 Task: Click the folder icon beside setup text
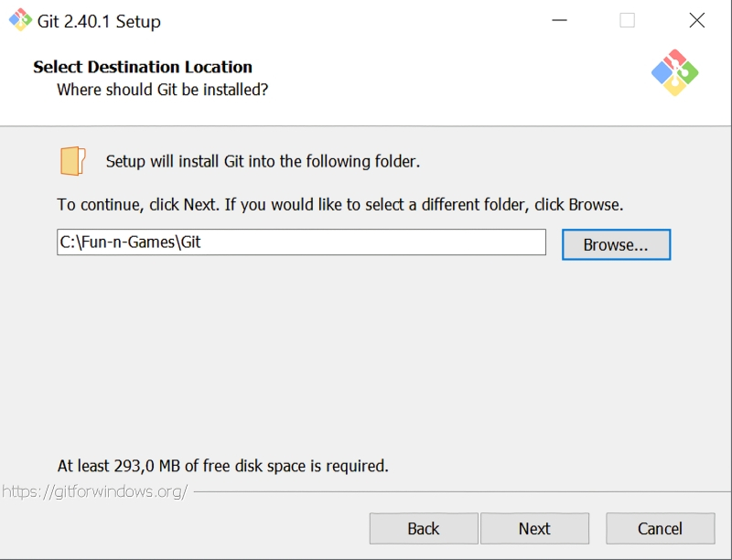pos(73,161)
